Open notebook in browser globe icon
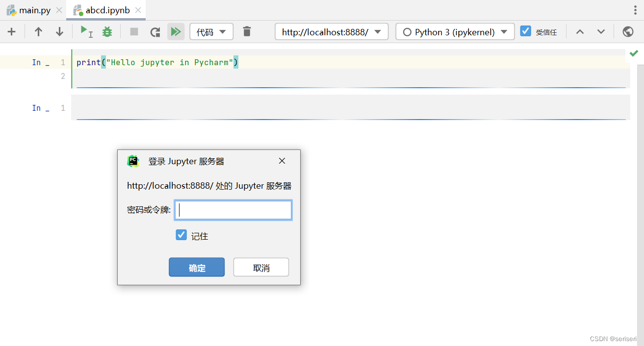Screen dimensions: 644x346 point(628,32)
